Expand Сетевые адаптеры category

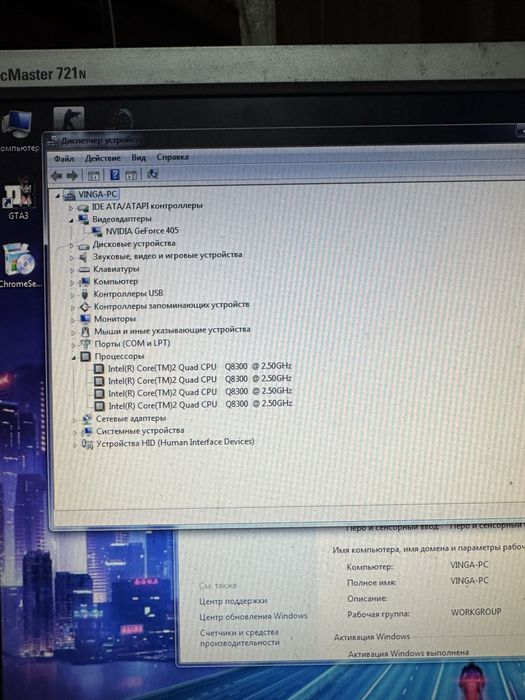[75, 420]
